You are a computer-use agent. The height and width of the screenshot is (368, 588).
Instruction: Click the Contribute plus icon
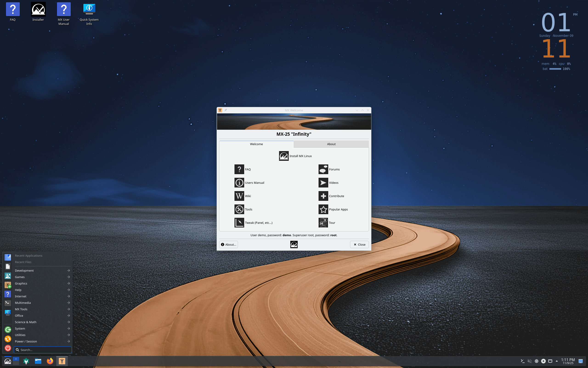point(323,196)
